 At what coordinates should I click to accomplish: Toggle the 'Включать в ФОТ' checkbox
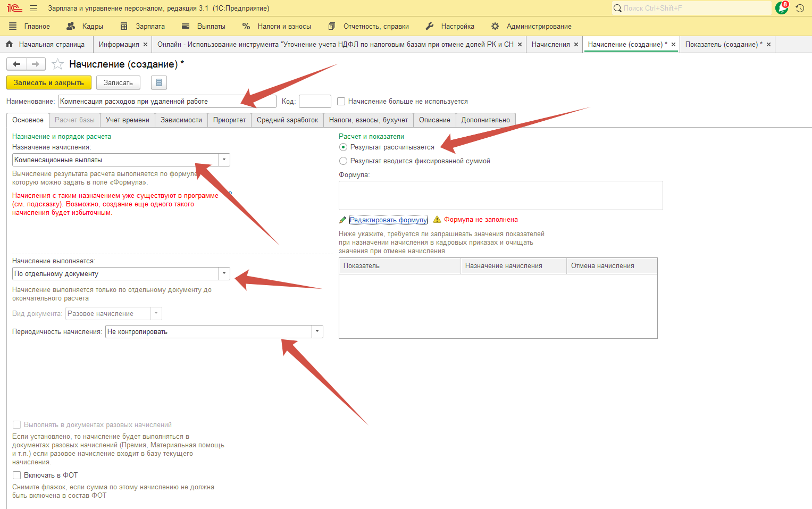pos(17,475)
